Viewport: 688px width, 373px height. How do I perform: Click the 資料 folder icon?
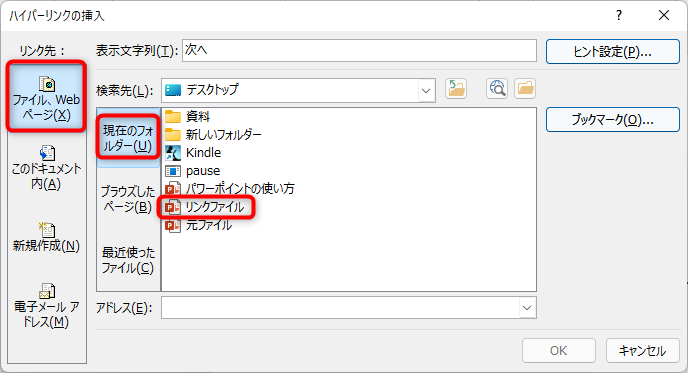pyautogui.click(x=173, y=117)
